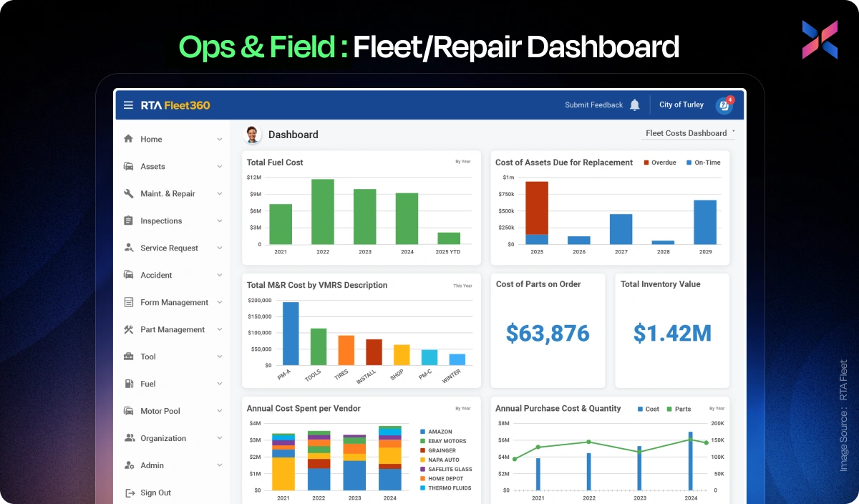Expand the Assets menu chevron
This screenshot has width=859, height=504.
tap(220, 167)
